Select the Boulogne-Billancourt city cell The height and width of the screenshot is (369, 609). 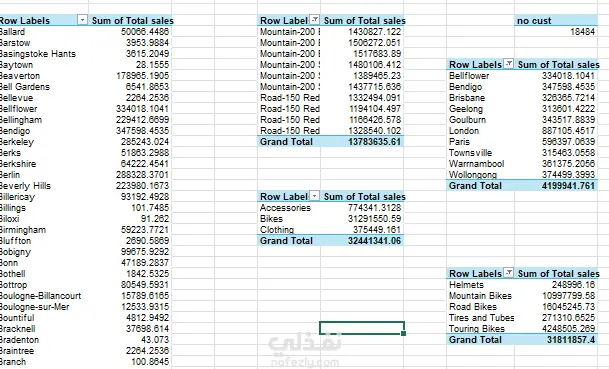tap(40, 296)
